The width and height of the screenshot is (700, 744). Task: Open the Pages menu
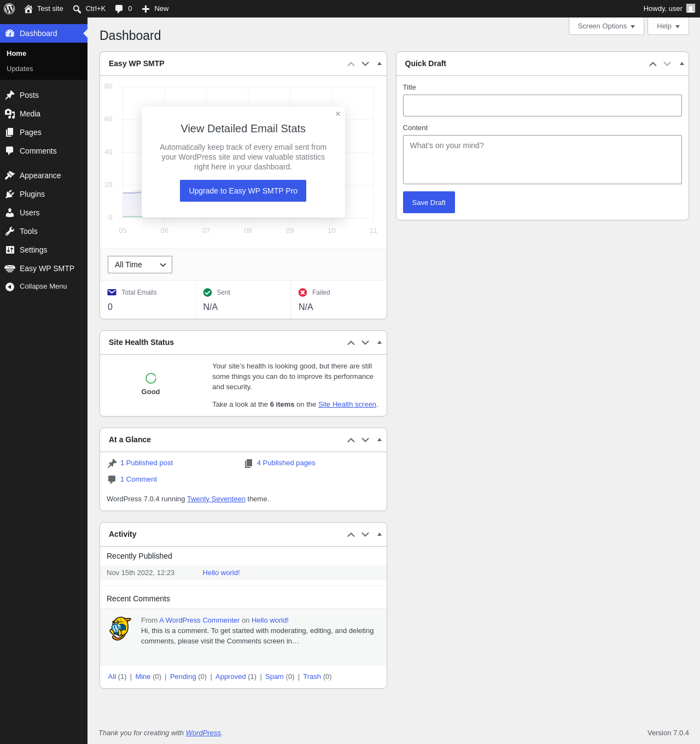(x=44, y=132)
